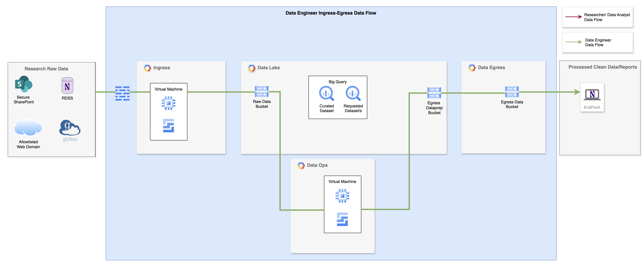The height and width of the screenshot is (265, 644).
Task: Select the green Data Engineer legend arrow
Action: point(574,42)
